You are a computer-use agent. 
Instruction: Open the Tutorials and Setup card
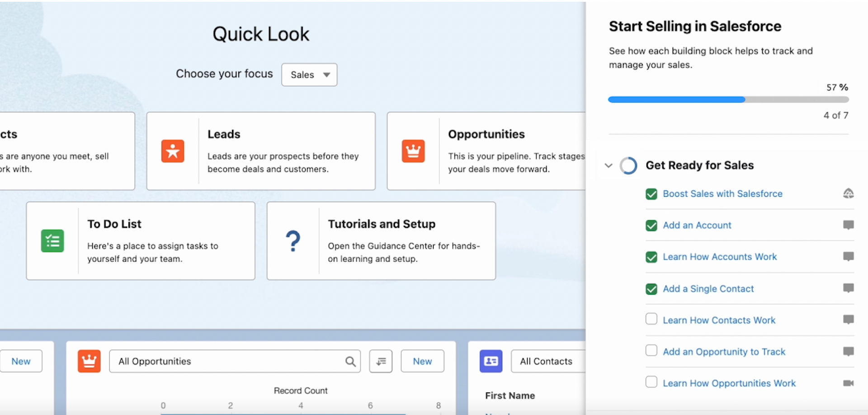pyautogui.click(x=381, y=241)
